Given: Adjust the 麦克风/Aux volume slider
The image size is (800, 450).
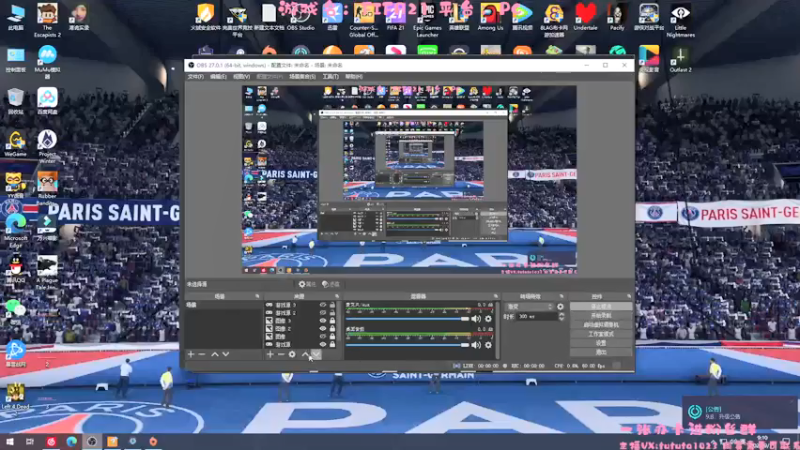Looking at the screenshot, I should pyautogui.click(x=407, y=319).
